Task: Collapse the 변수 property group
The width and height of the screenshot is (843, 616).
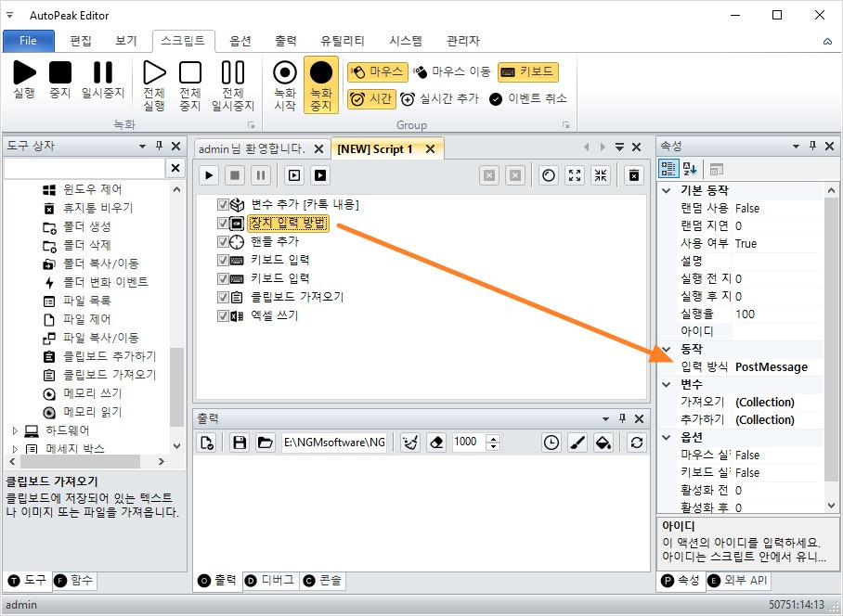Action: (x=667, y=384)
